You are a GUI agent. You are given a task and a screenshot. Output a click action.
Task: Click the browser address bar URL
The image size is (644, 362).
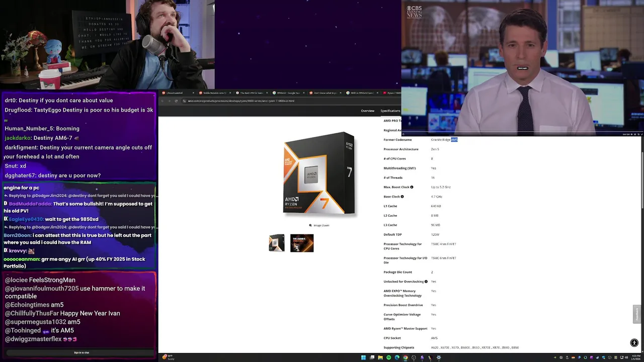click(242, 101)
